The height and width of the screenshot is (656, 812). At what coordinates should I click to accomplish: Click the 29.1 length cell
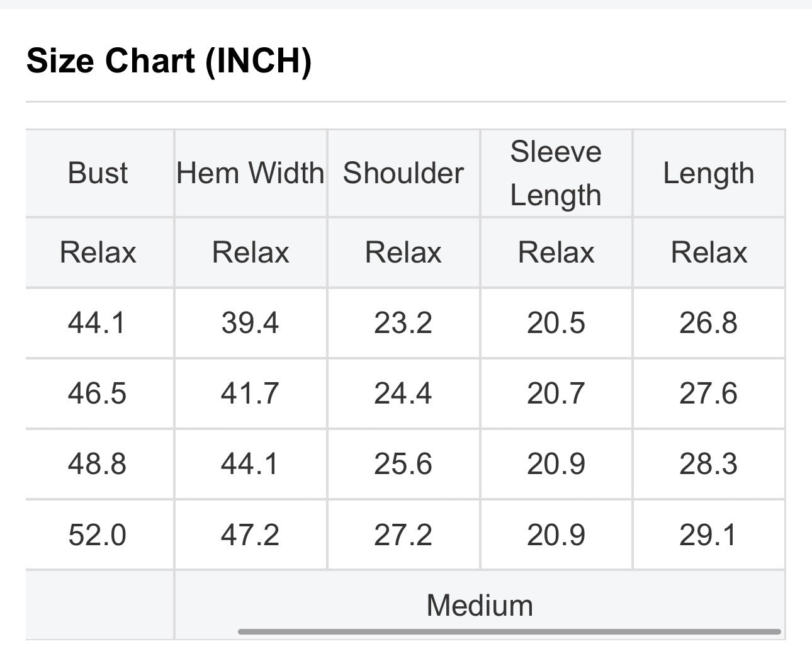709,535
